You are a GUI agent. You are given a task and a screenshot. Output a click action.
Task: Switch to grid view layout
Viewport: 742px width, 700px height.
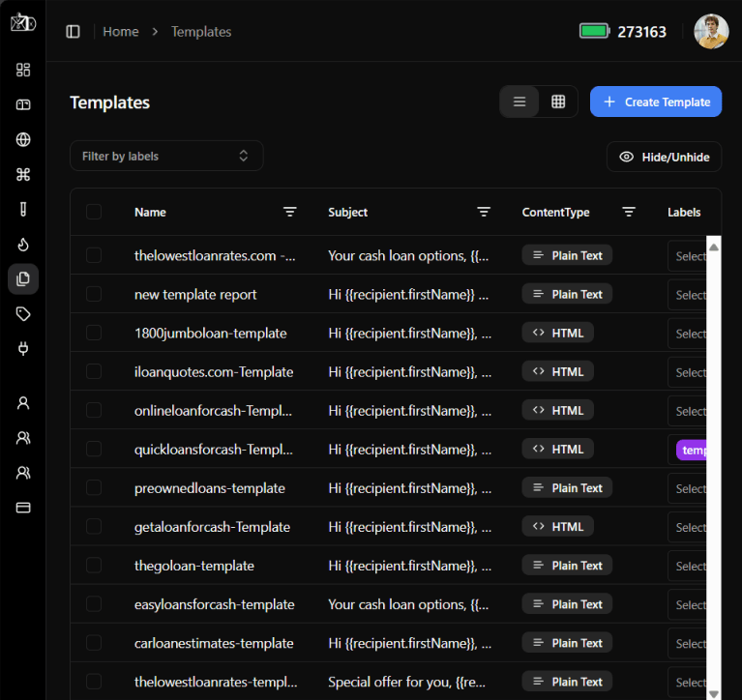[558, 102]
